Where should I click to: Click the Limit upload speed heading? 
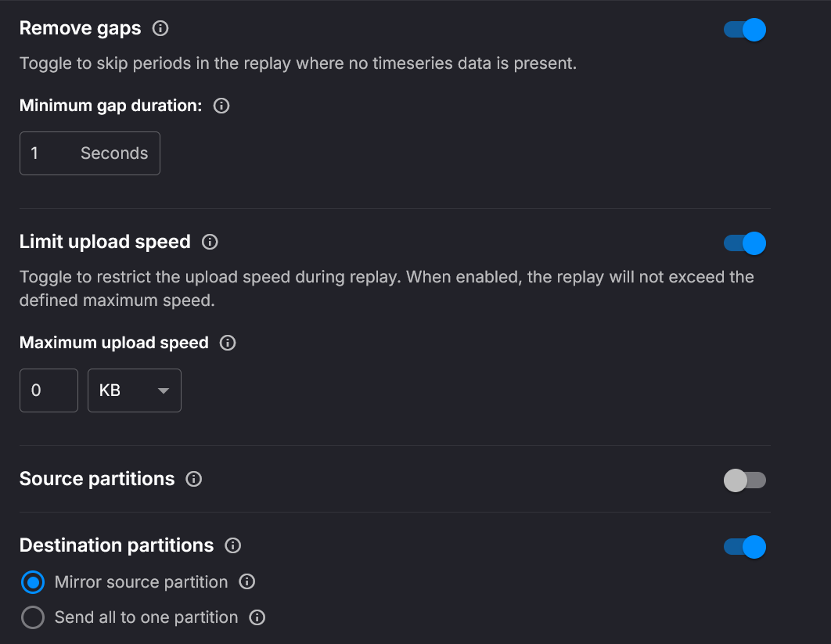tap(104, 242)
